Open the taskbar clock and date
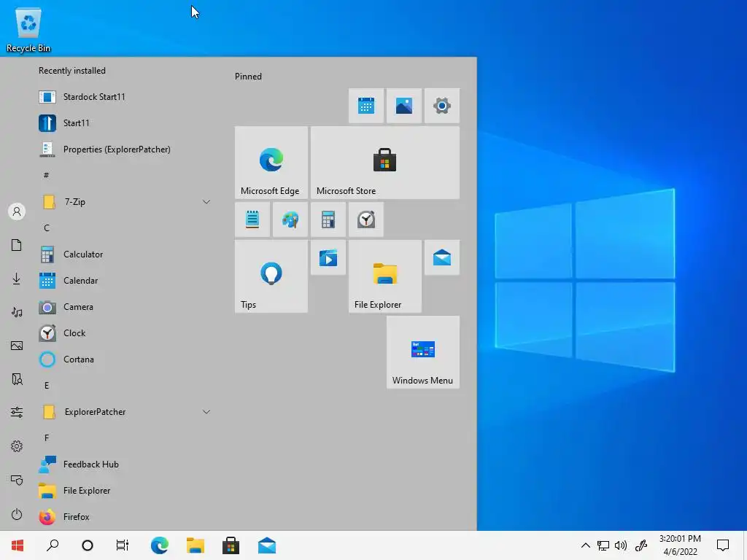This screenshot has width=747, height=560. coord(680,545)
